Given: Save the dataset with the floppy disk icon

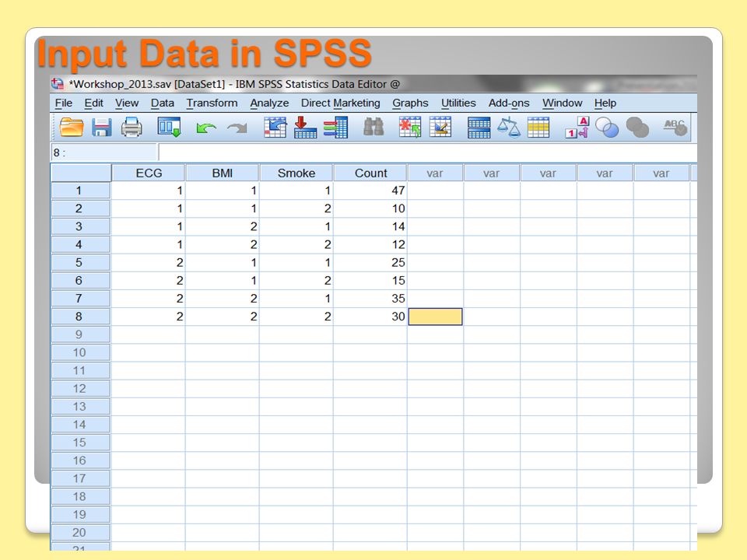Looking at the screenshot, I should [101, 128].
